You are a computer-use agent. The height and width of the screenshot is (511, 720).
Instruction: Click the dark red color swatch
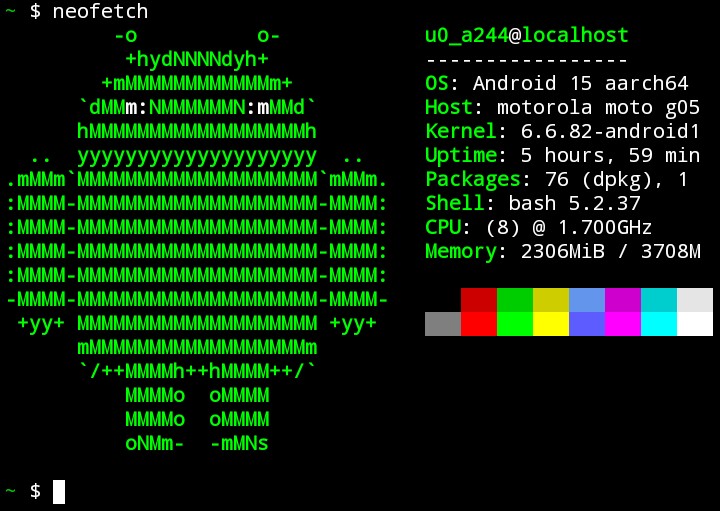(x=479, y=300)
